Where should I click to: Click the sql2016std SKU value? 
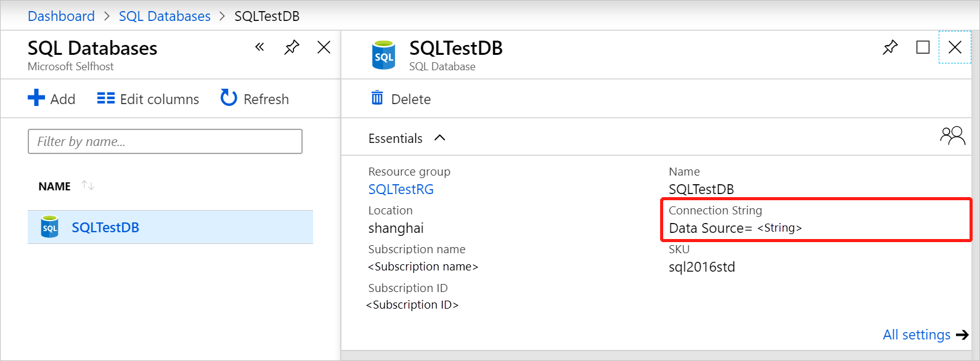[x=702, y=267]
